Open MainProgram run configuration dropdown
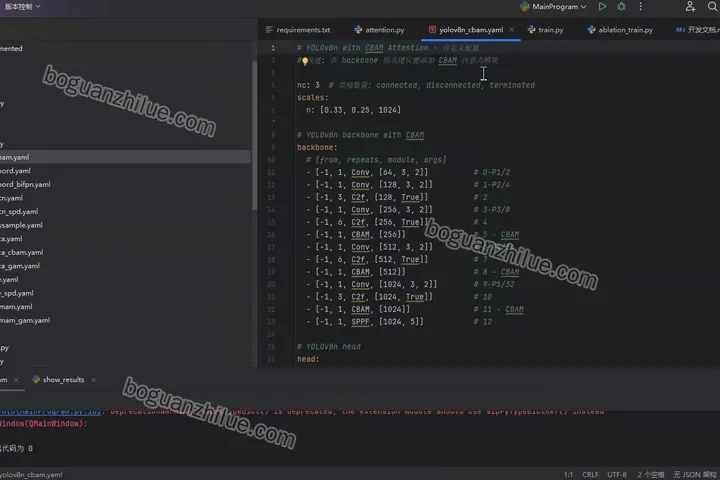Image resolution: width=720 pixels, height=480 pixels. pyautogui.click(x=553, y=6)
